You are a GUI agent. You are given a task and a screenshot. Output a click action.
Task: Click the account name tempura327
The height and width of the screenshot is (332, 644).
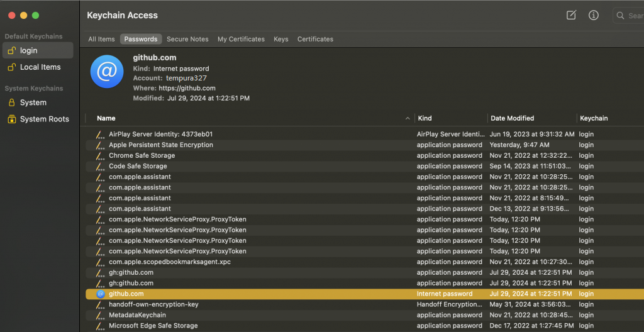(186, 78)
